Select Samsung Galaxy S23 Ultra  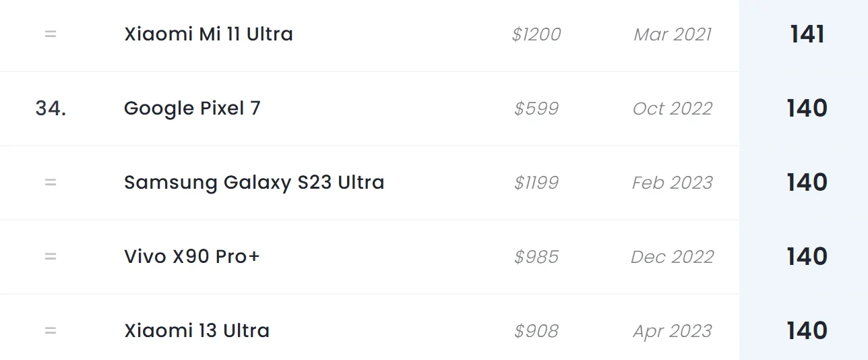254,183
